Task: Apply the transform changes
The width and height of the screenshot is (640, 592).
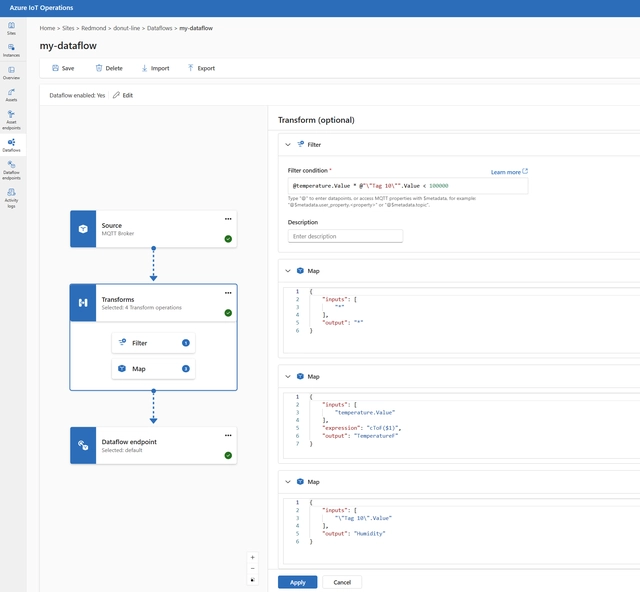Action: tap(298, 582)
